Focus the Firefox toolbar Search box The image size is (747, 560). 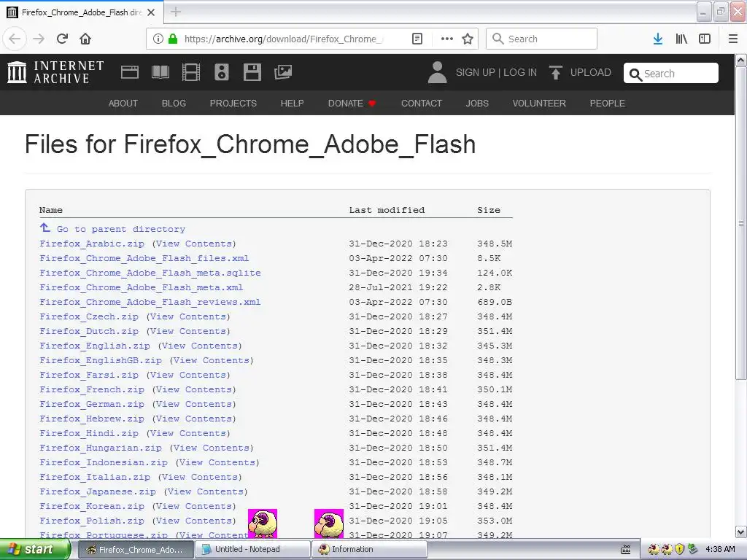click(x=541, y=39)
